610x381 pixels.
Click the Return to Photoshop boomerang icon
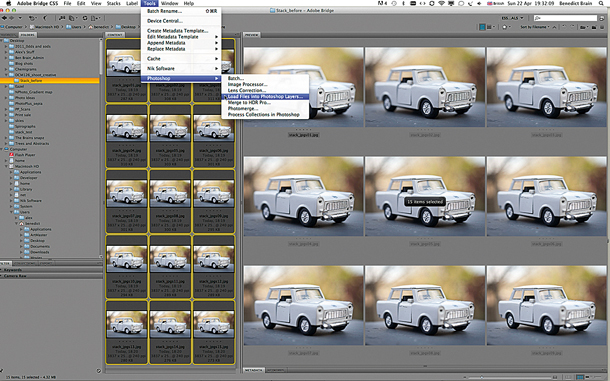45,18
